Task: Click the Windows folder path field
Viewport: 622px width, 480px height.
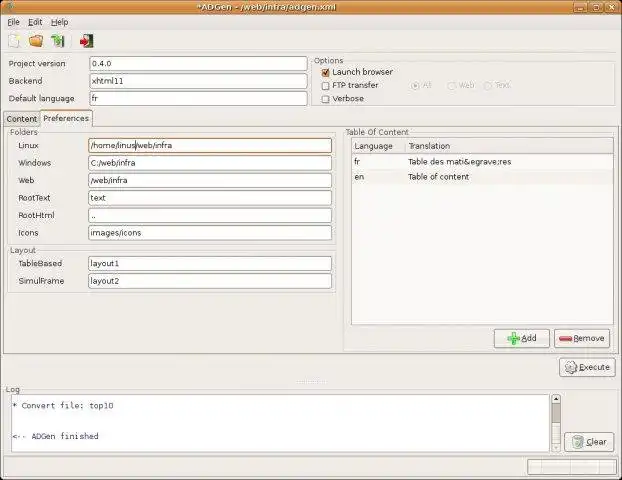Action: [210, 163]
